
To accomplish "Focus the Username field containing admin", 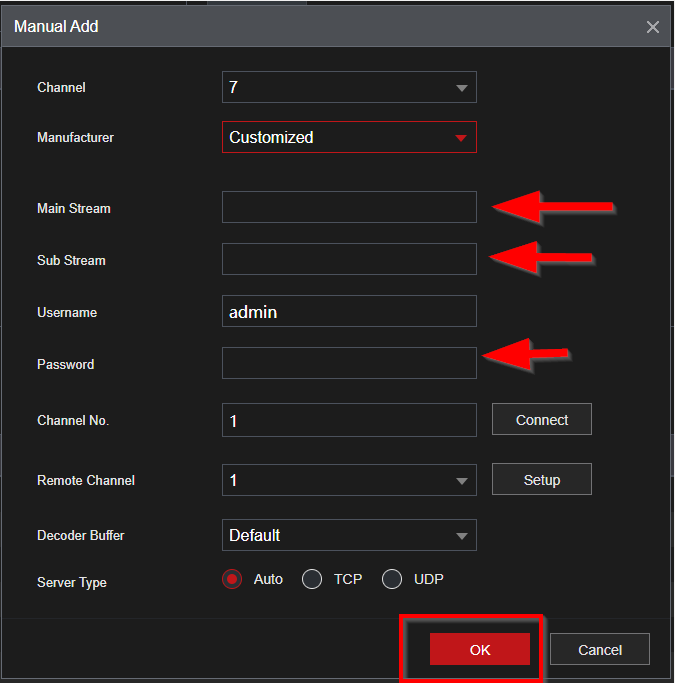I will click(x=348, y=312).
